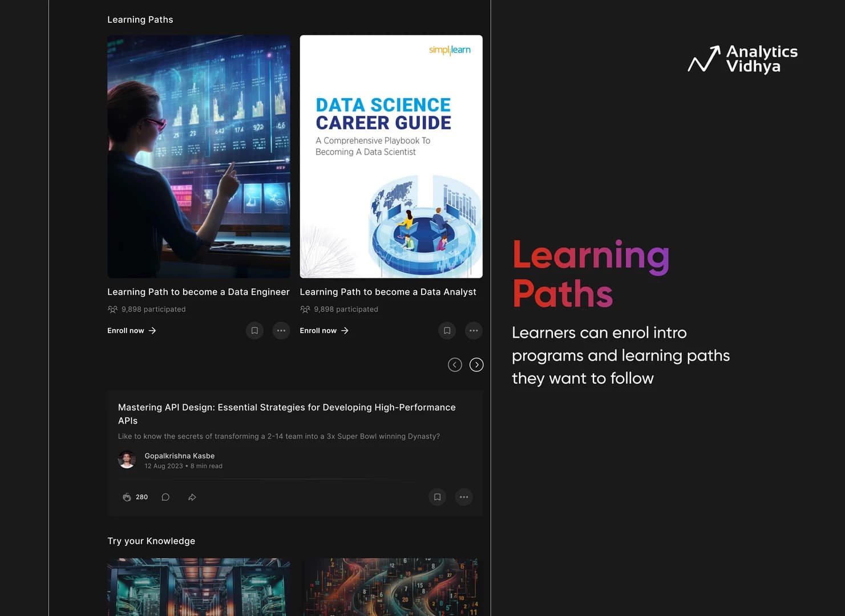845x616 pixels.
Task: Bookmark the Mastering API Design article
Action: [x=437, y=497]
